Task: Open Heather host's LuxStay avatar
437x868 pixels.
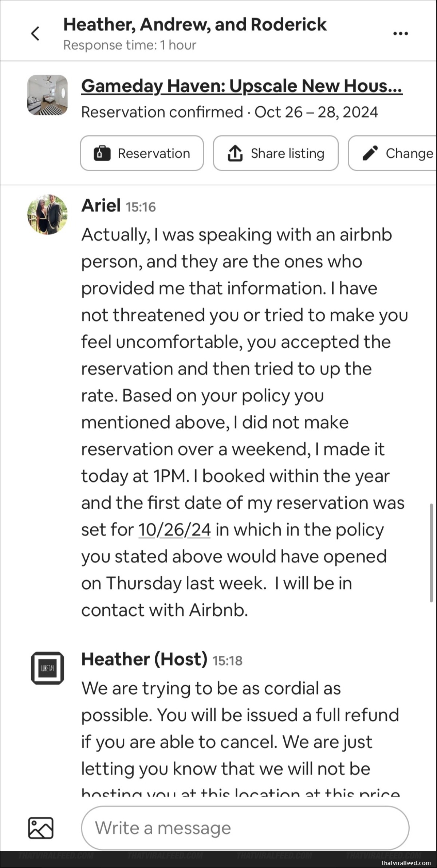Action: point(47,668)
